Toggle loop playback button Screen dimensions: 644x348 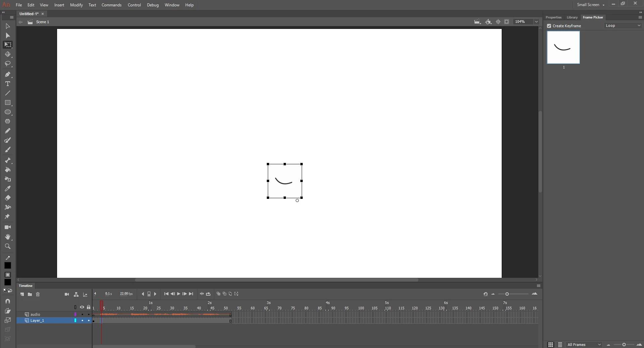208,294
